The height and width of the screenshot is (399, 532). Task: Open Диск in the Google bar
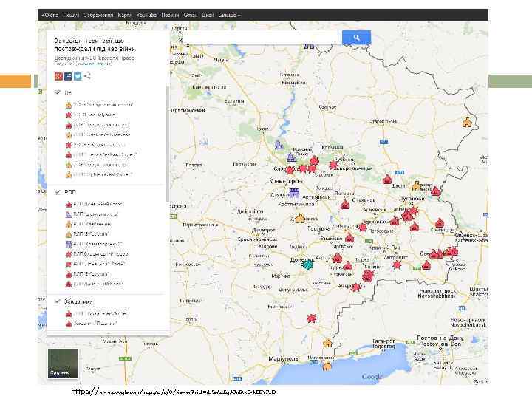208,15
